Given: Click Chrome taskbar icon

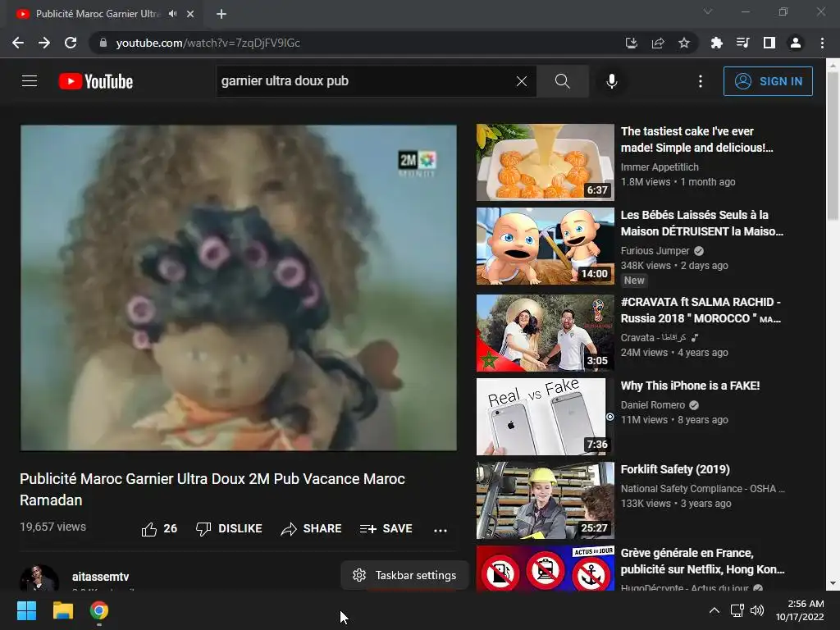Looking at the screenshot, I should pyautogui.click(x=99, y=610).
